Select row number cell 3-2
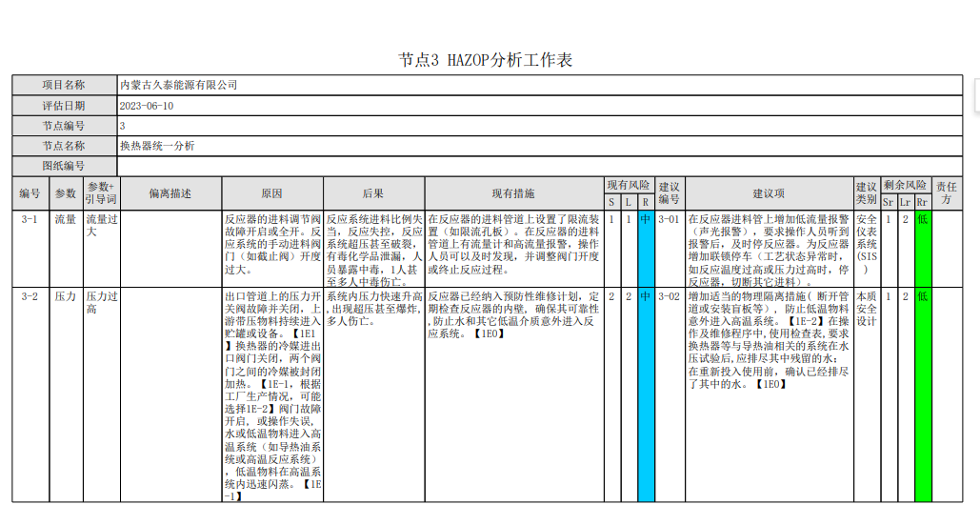The width and height of the screenshot is (980, 525). click(30, 394)
